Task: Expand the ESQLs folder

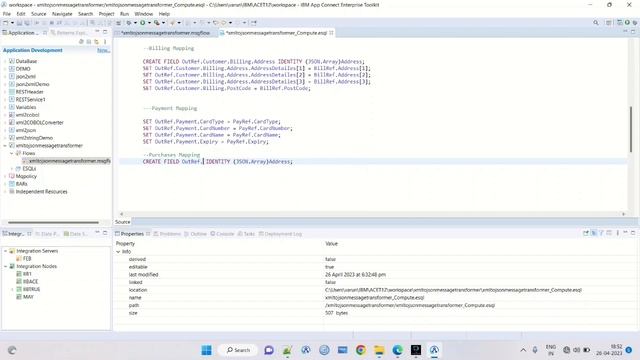Action: coord(11,169)
